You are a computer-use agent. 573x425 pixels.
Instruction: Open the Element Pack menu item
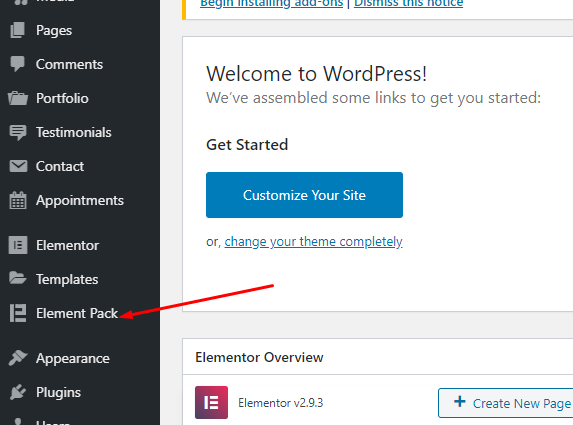[x=77, y=313]
